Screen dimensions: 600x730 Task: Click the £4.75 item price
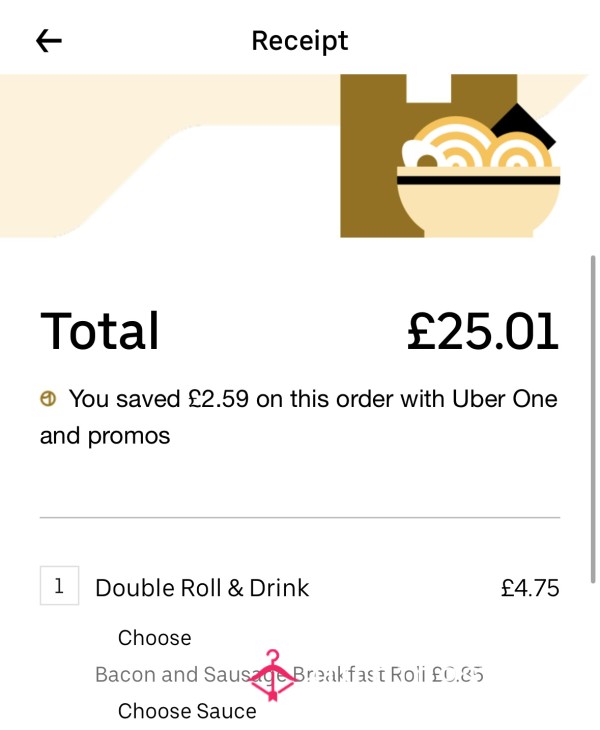tap(530, 588)
